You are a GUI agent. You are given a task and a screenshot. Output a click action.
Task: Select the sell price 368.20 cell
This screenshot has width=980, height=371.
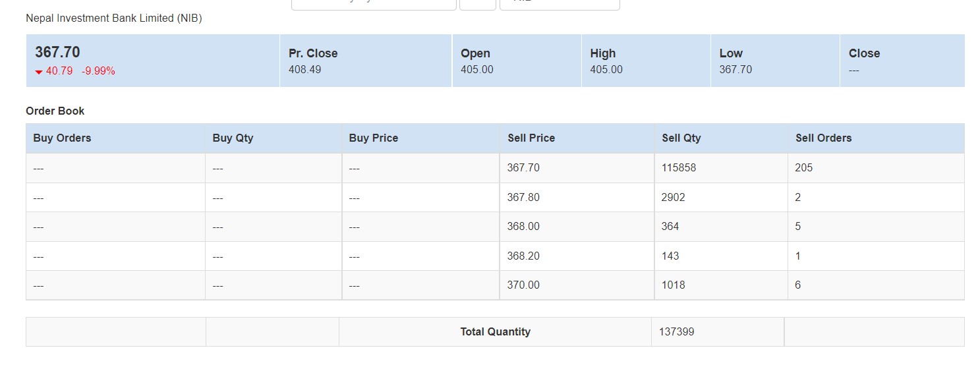point(523,256)
